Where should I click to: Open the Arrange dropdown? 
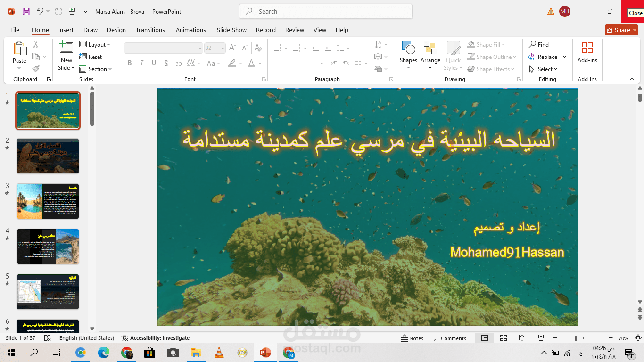(x=430, y=56)
